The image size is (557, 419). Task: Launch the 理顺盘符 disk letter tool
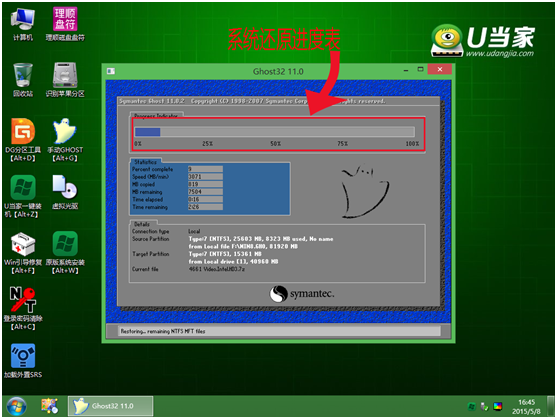[x=65, y=24]
